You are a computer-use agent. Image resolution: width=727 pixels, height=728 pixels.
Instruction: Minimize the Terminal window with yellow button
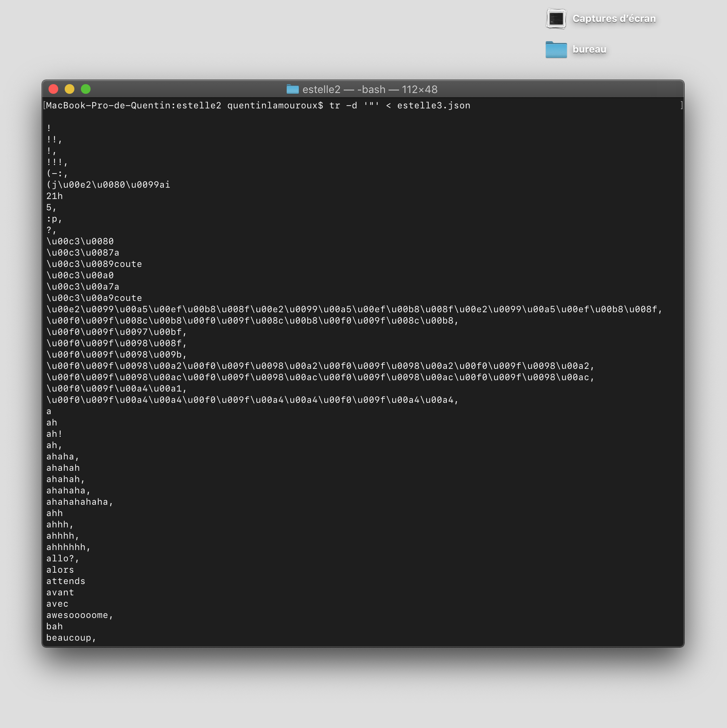pos(70,89)
